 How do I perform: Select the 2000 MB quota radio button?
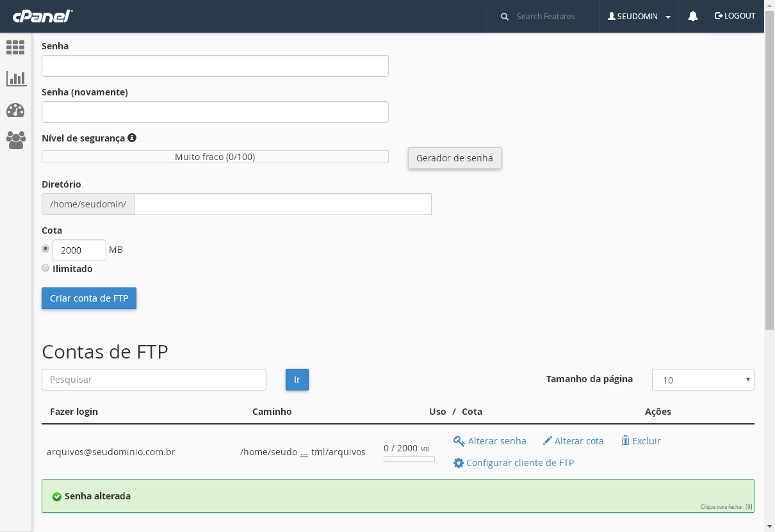tap(45, 248)
